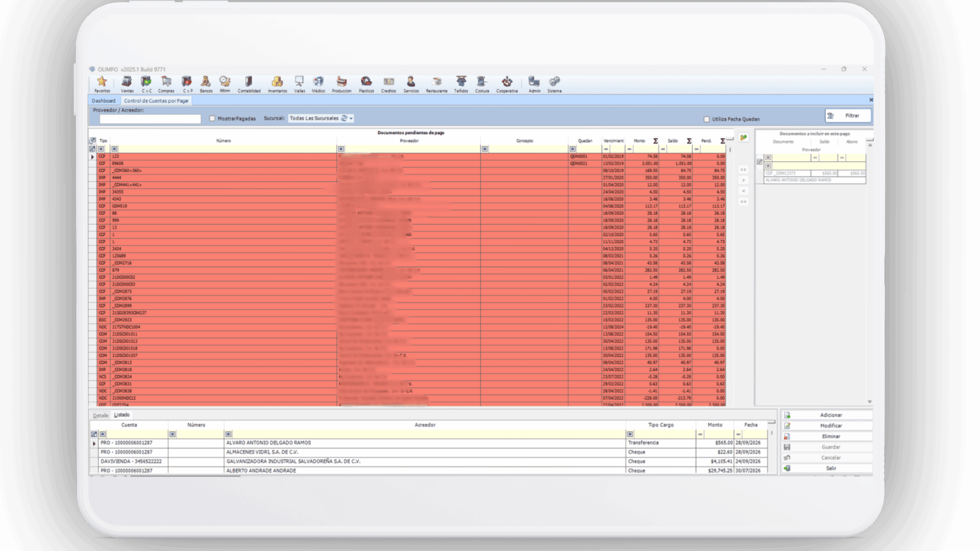Open the C x P module
This screenshot has height=551, width=980.
[x=187, y=84]
